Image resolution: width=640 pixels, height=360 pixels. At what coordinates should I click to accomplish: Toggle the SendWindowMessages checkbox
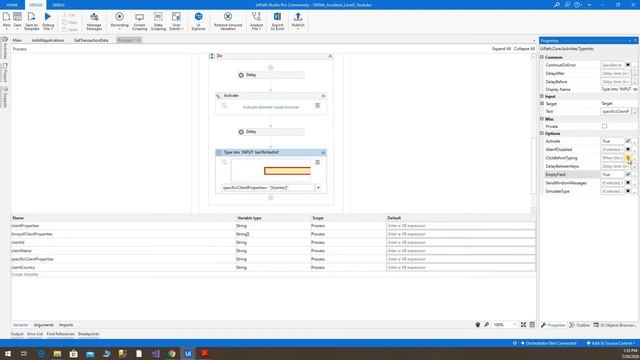coord(628,183)
